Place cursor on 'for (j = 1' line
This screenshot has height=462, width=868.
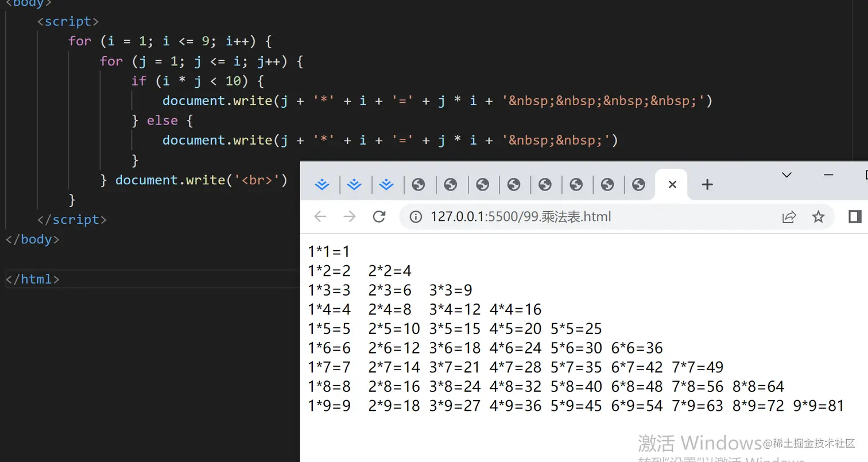pos(201,61)
